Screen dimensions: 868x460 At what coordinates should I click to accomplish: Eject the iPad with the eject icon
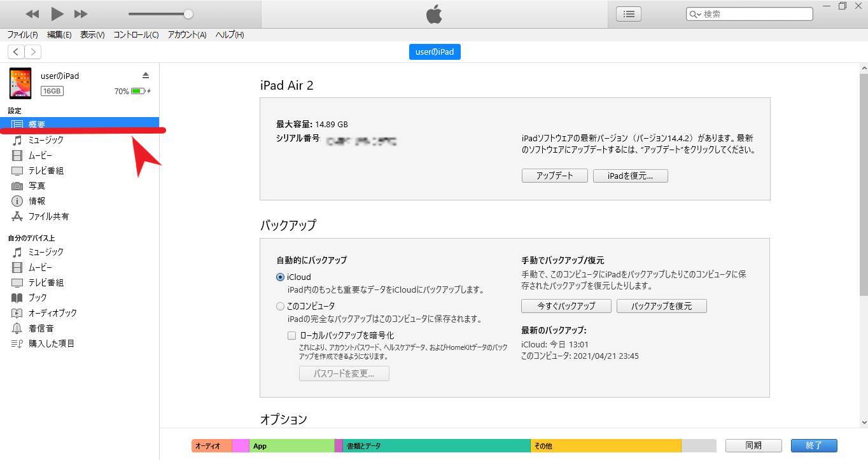pos(146,76)
